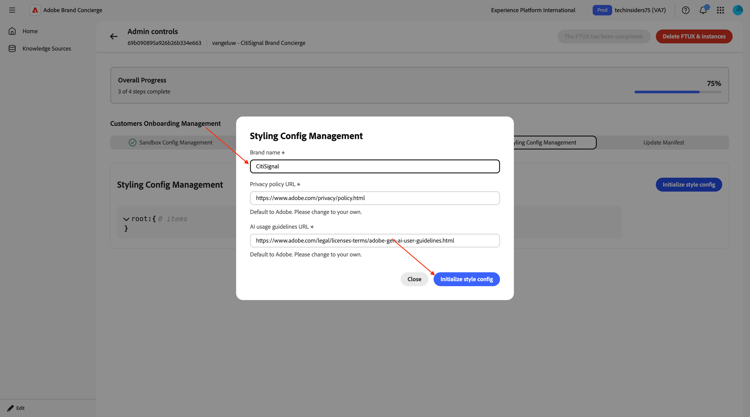Viewport: 750px width, 417px height.
Task: Select the Update Manifest step tab
Action: pyautogui.click(x=663, y=143)
